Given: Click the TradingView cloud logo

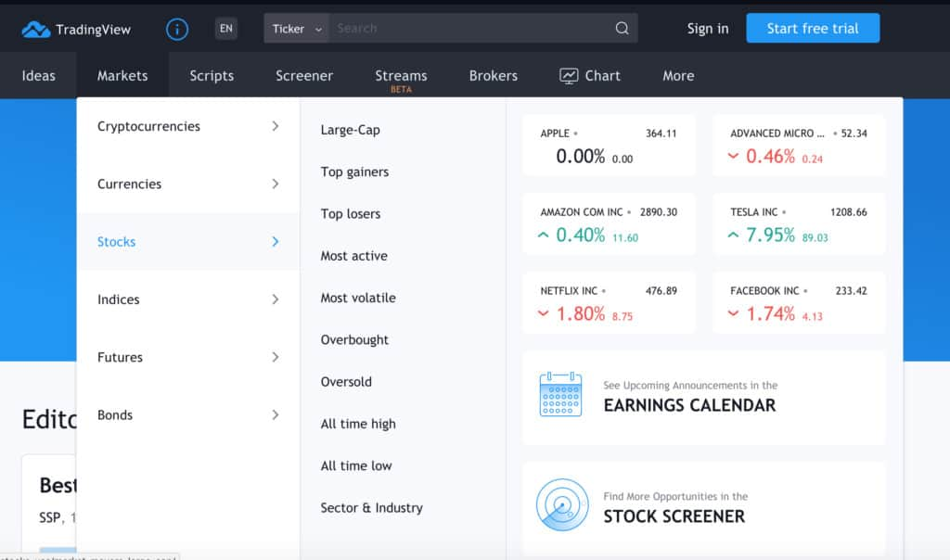Looking at the screenshot, I should 36,29.
